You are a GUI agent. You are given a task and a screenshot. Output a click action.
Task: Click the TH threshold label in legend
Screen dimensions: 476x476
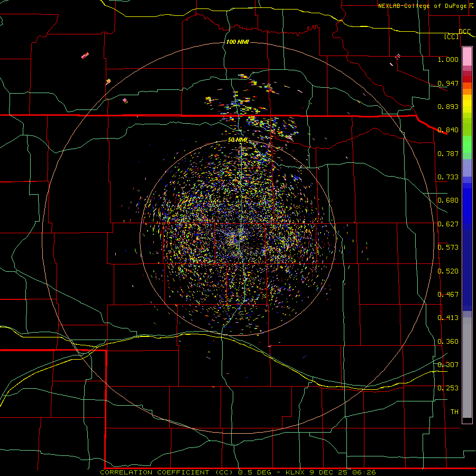[x=454, y=411]
